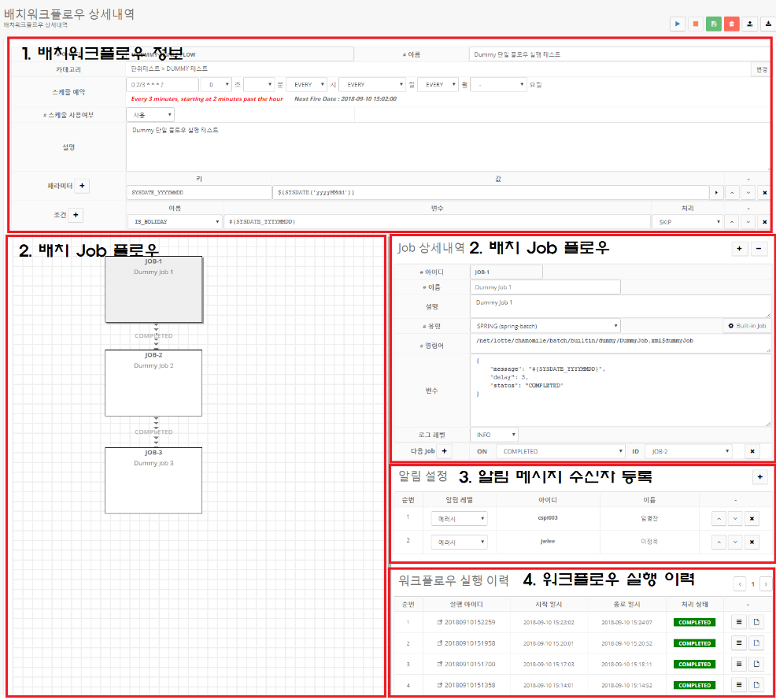Add a next job with 다음 Job plus
776x700 pixels.
point(445,451)
